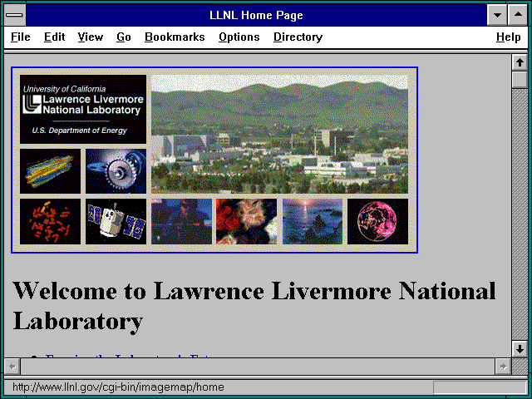This screenshot has height=399, width=532.
Task: Click the horizontal scrollbar right arrow
Action: click(x=503, y=367)
